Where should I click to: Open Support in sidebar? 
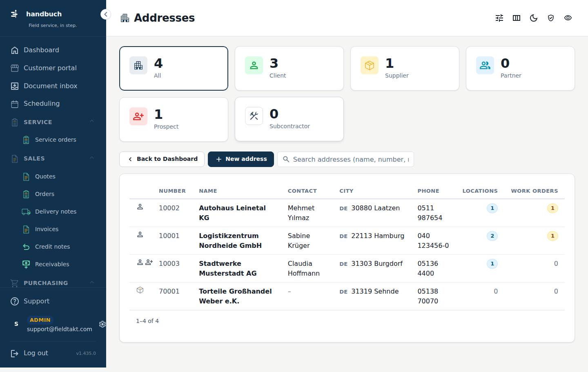(x=53, y=301)
